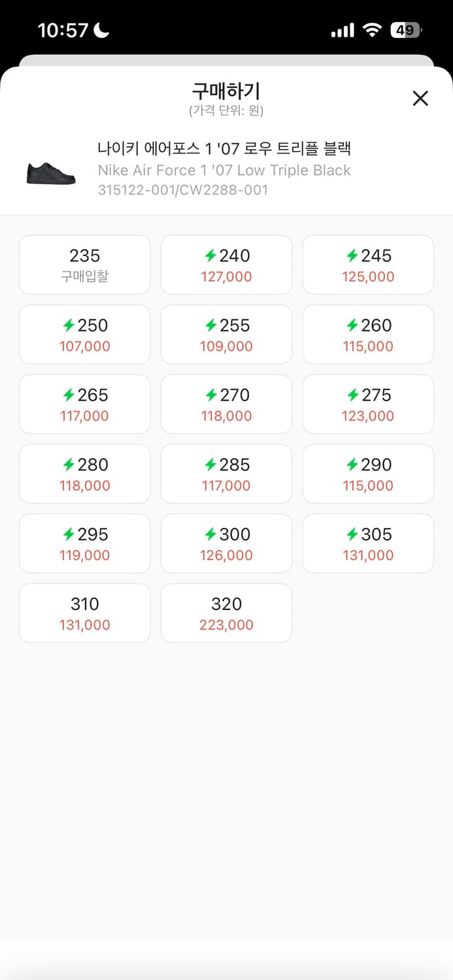453x980 pixels.
Task: Tap lightning icon next to size 240
Action: point(210,256)
